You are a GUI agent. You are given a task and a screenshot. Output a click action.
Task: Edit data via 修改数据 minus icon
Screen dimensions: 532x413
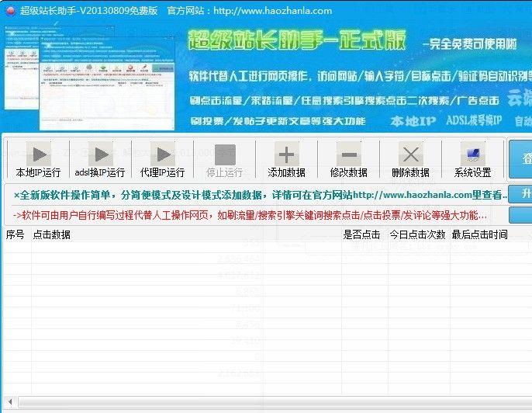pyautogui.click(x=349, y=160)
